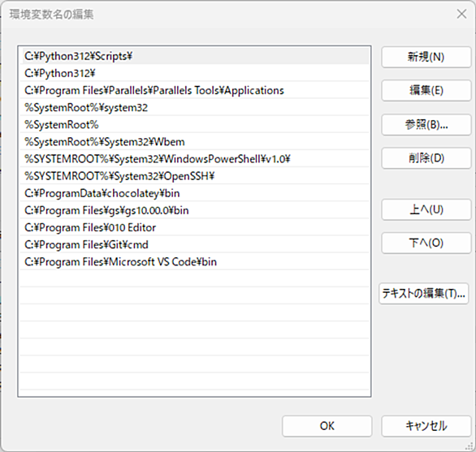Move entry up with 上へ(U)

click(426, 209)
